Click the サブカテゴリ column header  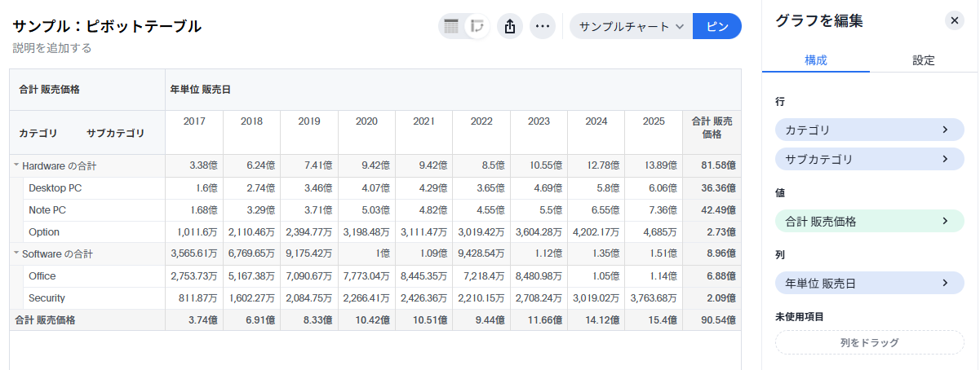pos(115,133)
